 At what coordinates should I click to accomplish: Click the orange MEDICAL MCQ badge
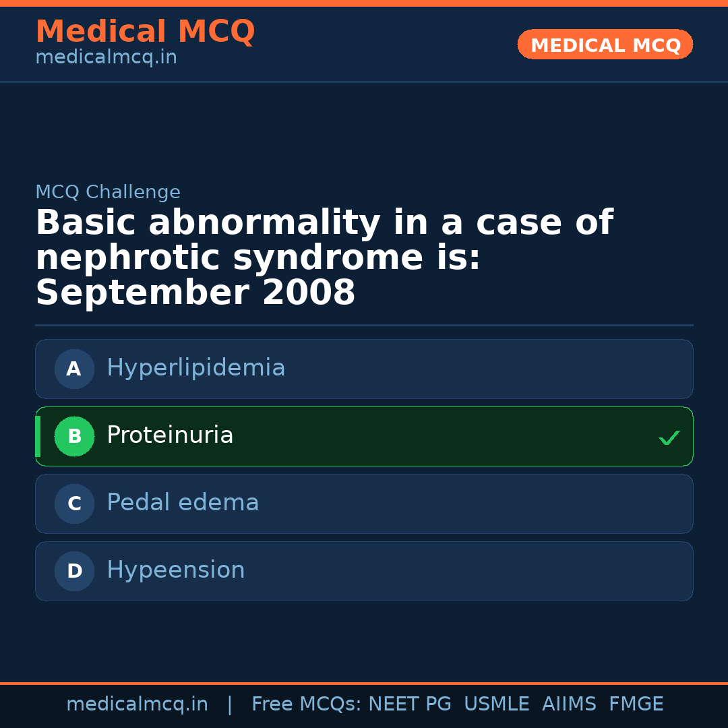click(x=605, y=44)
